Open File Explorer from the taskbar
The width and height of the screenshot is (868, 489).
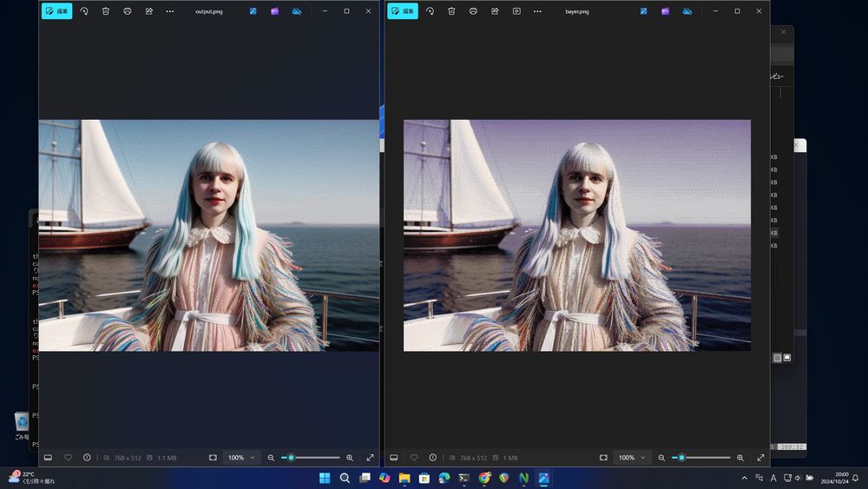(404, 478)
